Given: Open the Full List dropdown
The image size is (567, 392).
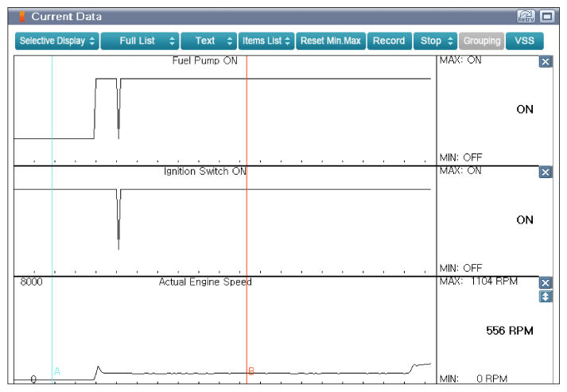Looking at the screenshot, I should point(140,41).
